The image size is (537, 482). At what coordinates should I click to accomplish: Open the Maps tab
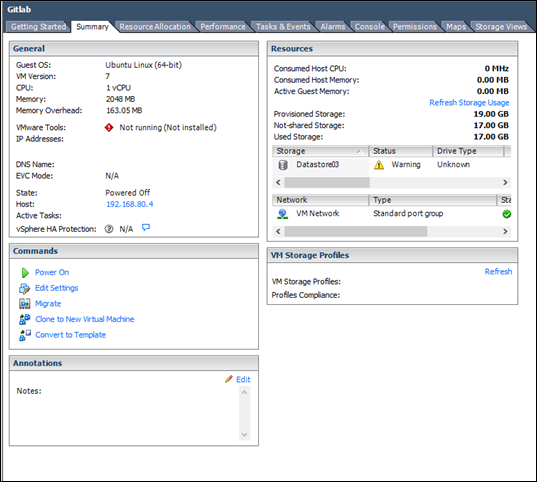456,27
